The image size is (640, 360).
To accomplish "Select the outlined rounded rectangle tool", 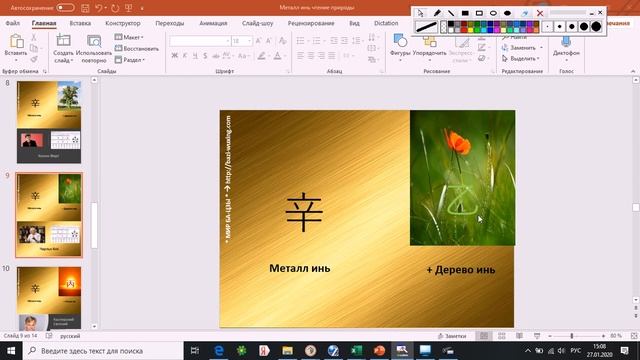I will pos(479,13).
